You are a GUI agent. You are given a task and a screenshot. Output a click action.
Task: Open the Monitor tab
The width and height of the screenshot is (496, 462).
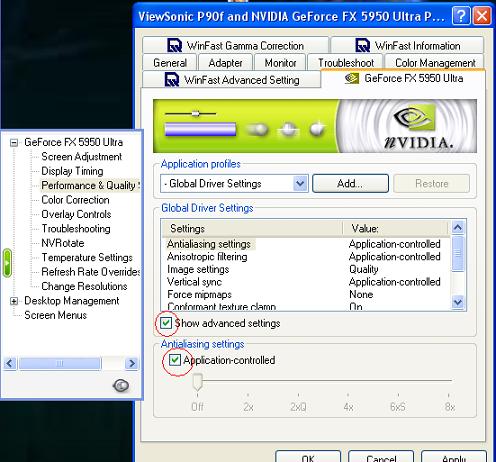click(x=280, y=63)
